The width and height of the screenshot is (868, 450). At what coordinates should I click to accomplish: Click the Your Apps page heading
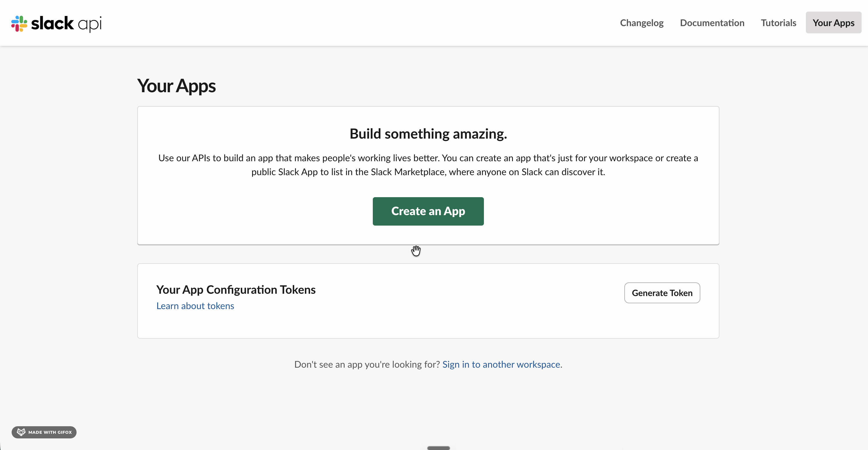click(x=176, y=86)
